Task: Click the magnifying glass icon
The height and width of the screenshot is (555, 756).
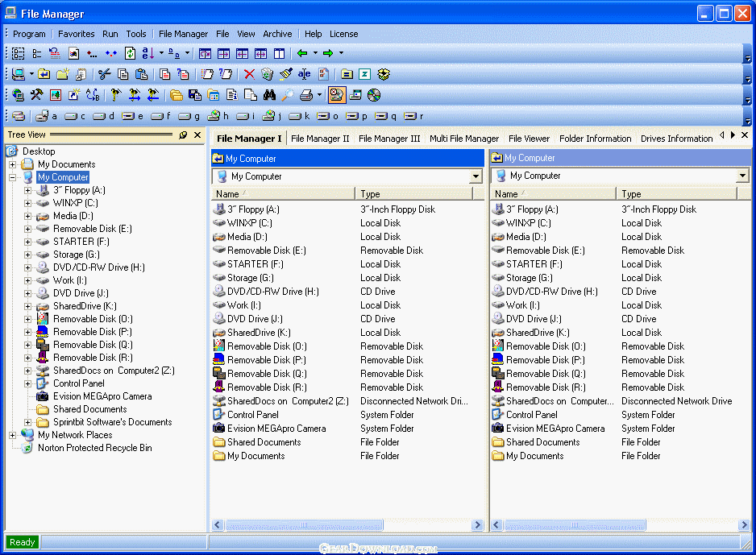Action: click(288, 95)
